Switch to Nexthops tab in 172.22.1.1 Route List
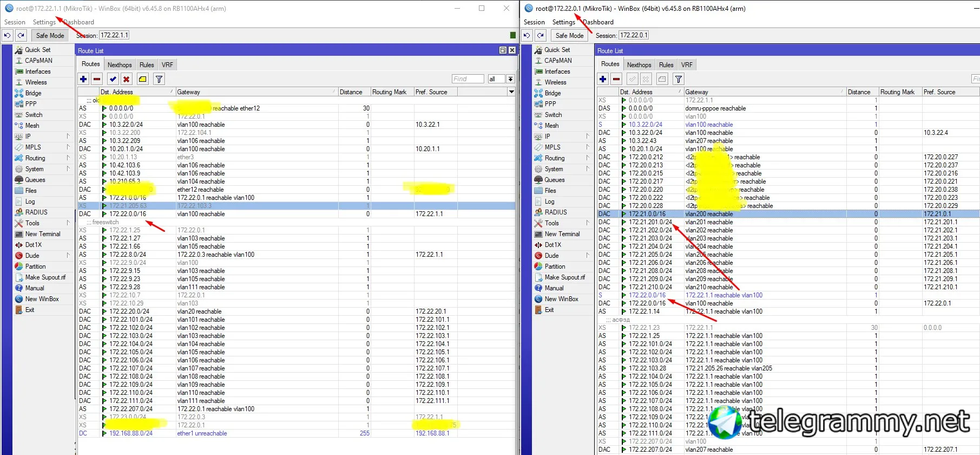The width and height of the screenshot is (980, 455). [120, 64]
